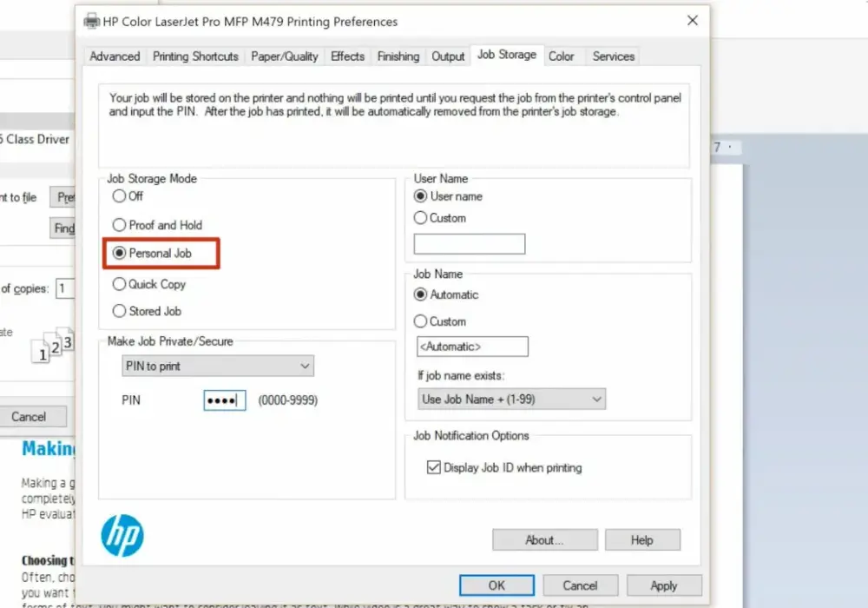This screenshot has height=608, width=868.
Task: Click Cancel in Printing Preferences dialog
Action: [580, 585]
